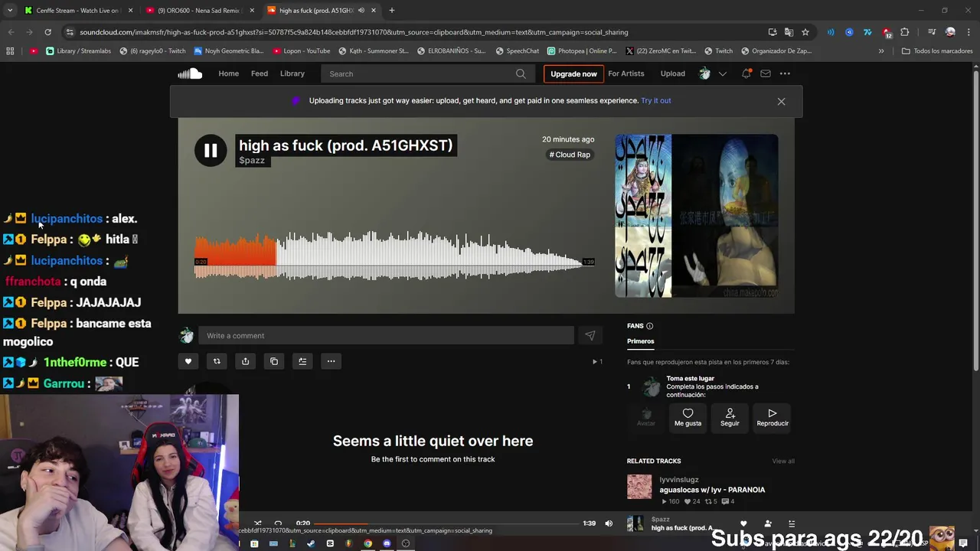The width and height of the screenshot is (980, 551).
Task: Open the Chrome profile avatar menu
Action: click(950, 32)
